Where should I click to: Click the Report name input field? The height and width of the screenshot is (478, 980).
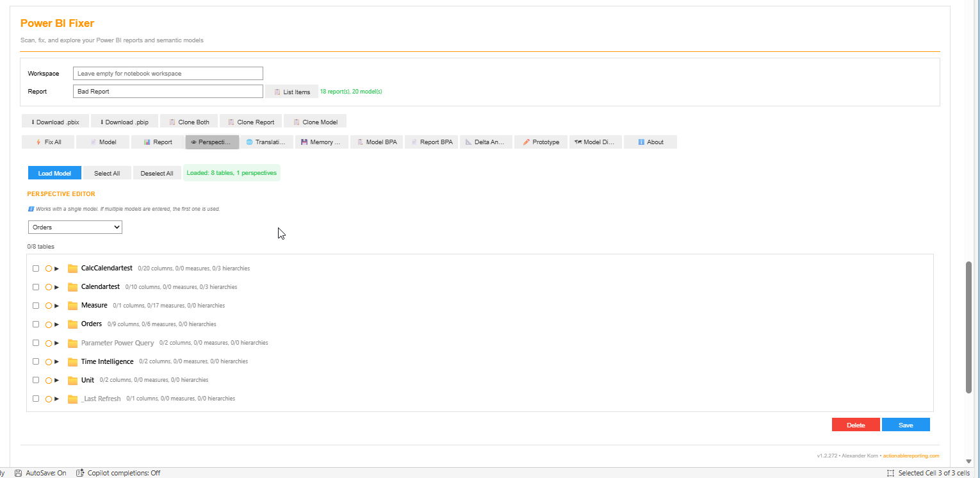click(167, 91)
